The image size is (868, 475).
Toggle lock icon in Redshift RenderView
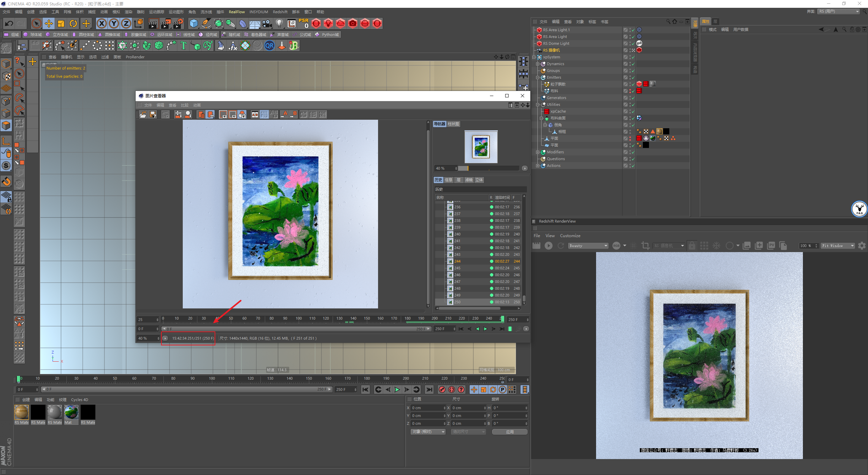tap(692, 246)
